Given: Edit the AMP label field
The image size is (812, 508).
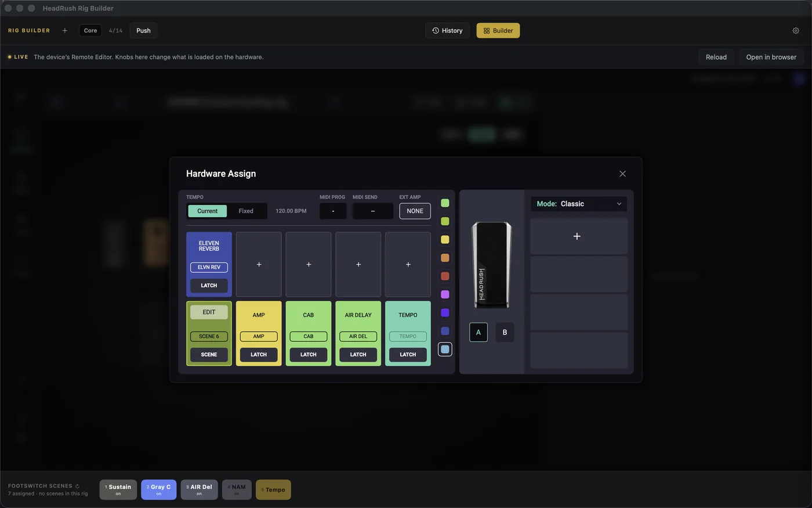Looking at the screenshot, I should 259,336.
